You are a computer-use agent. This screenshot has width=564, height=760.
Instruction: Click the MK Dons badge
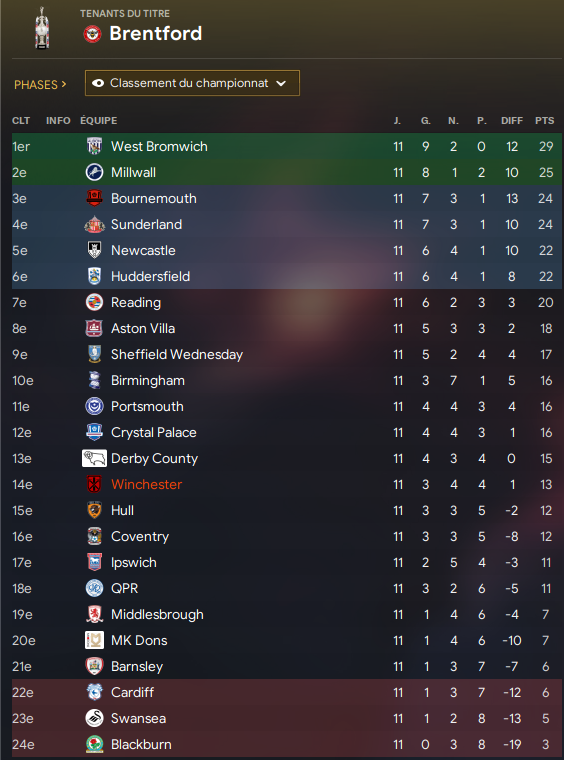pos(94,640)
